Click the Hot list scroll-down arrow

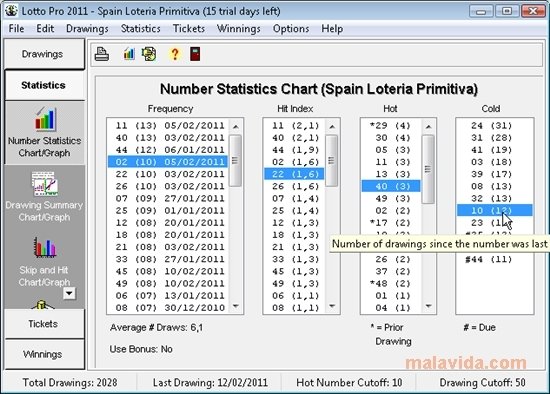[x=428, y=306]
